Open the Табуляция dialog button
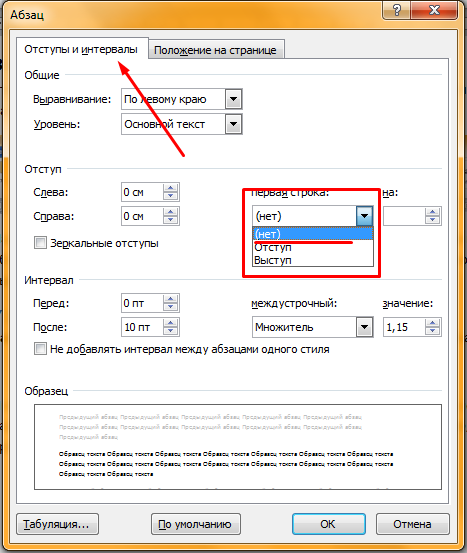 (57, 524)
